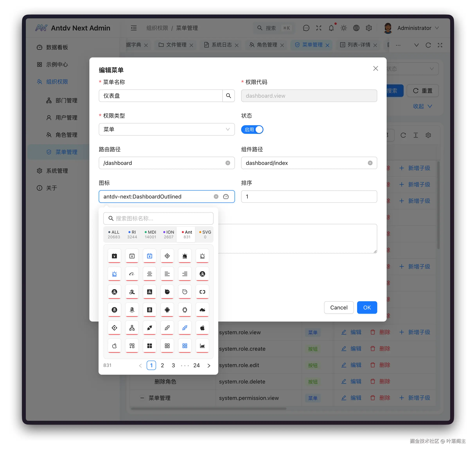Image resolution: width=476 pixels, height=454 pixels.
Task: Choose the filled Aliwangwang icon
Action: click(167, 292)
